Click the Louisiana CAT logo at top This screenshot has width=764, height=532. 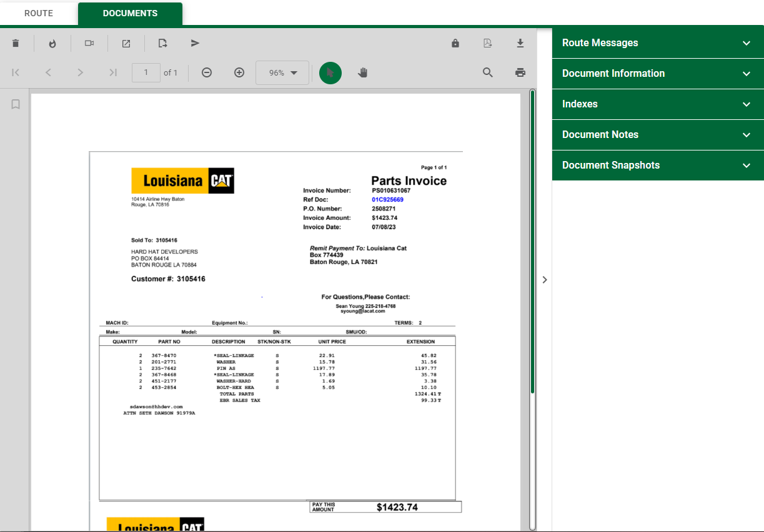tap(182, 180)
